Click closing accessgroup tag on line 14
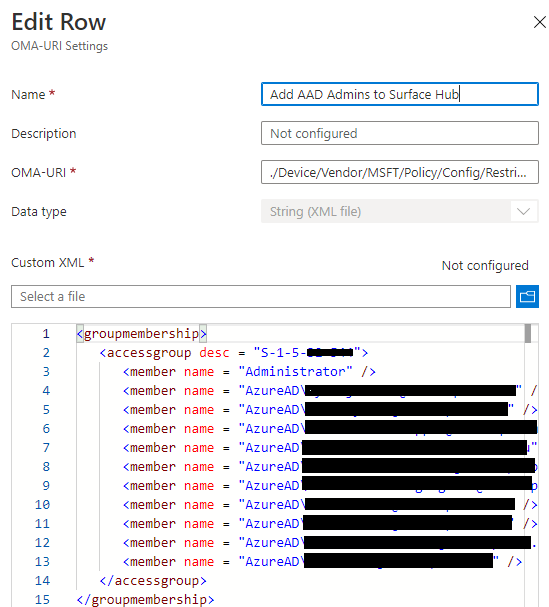 pos(153,581)
